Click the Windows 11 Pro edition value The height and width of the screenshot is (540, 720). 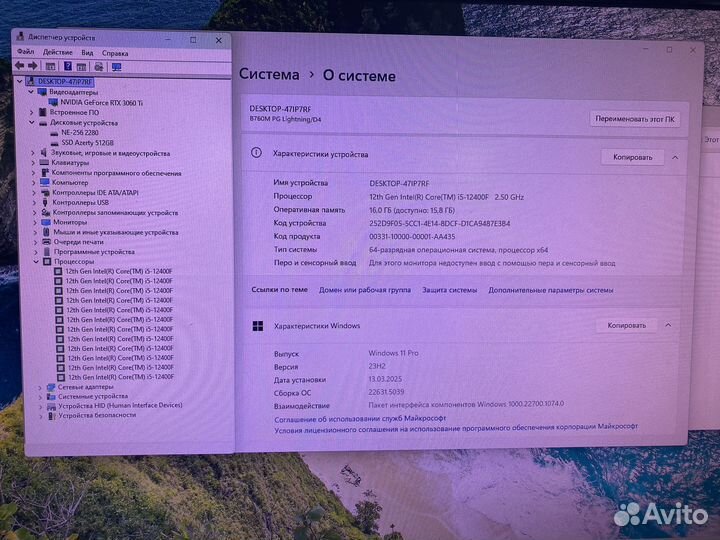coord(394,353)
